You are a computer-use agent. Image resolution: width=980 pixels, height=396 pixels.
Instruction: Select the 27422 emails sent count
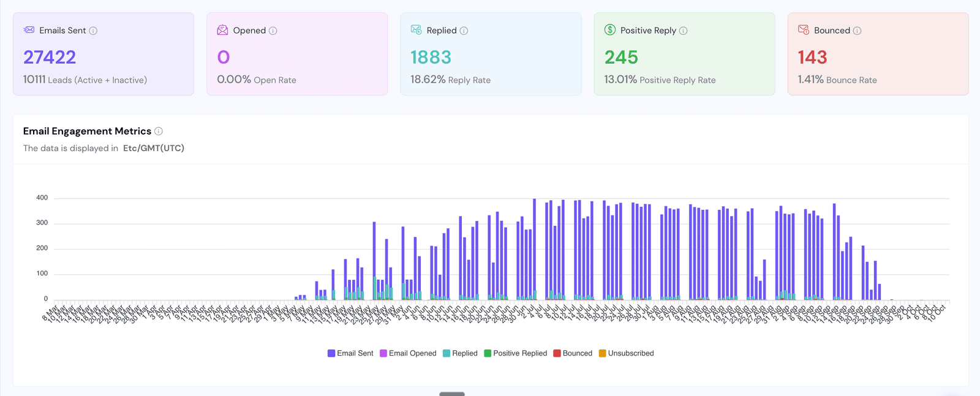[x=50, y=57]
